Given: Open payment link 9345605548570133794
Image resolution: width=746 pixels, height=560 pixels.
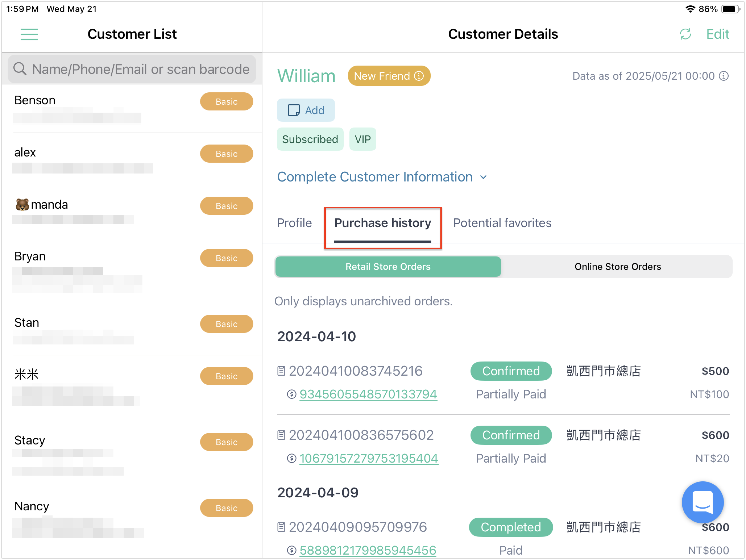Looking at the screenshot, I should point(368,394).
